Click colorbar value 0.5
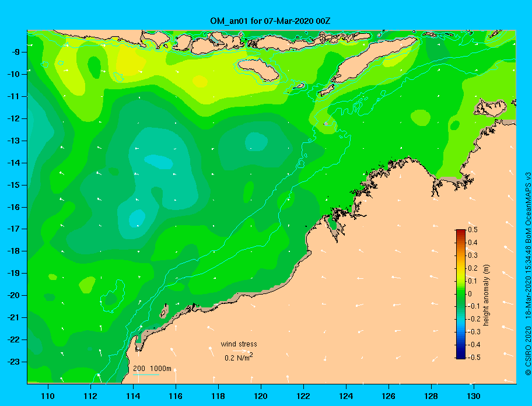Viewport: 532px width, 406px height. [x=473, y=230]
